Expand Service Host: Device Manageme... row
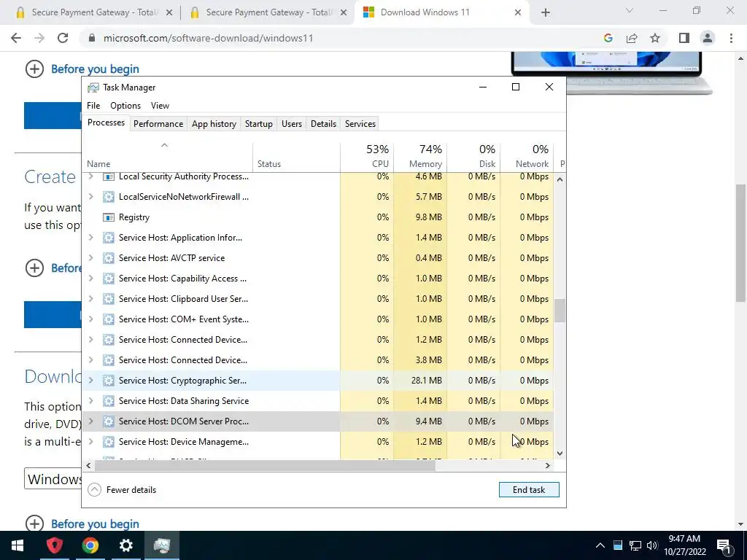747x560 pixels. click(91, 442)
